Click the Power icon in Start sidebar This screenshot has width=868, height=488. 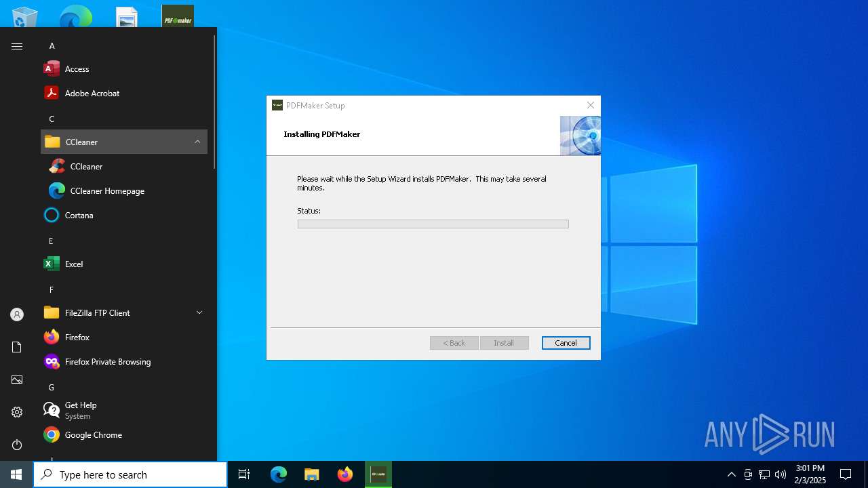17,445
